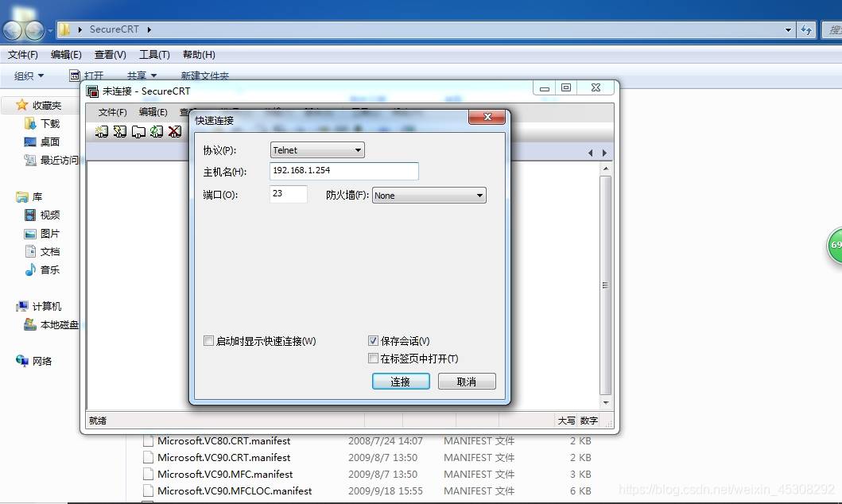Click the recent pages arrow beside Forward
Viewport: 842px width, 504px height.
50,31
